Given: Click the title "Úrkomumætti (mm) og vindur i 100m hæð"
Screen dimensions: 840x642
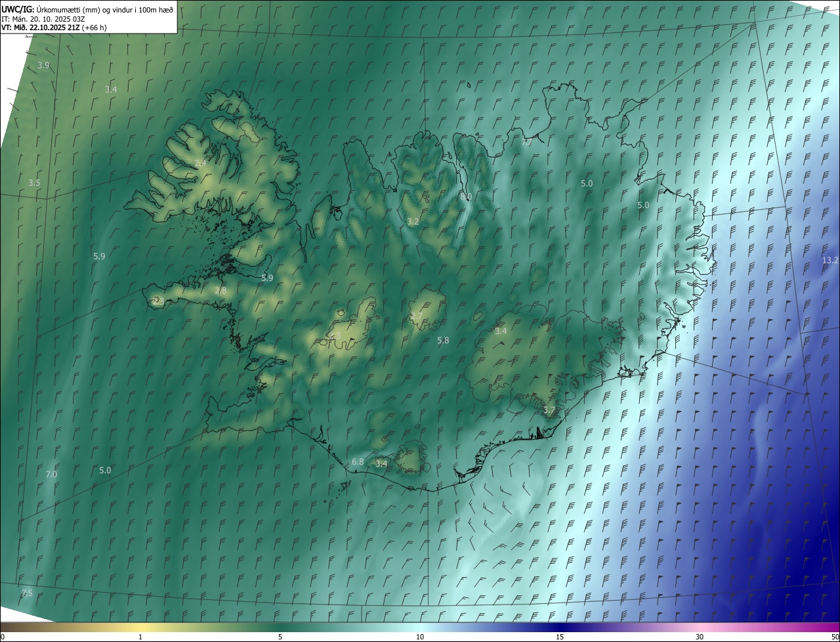Looking at the screenshot, I should pos(105,9).
